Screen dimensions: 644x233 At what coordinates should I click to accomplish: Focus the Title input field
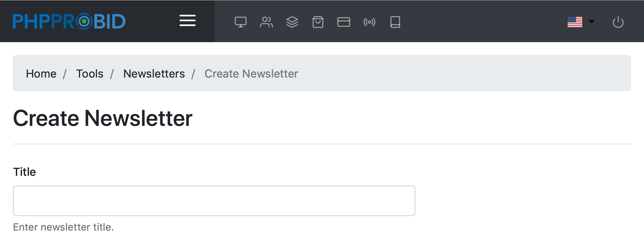click(x=214, y=201)
